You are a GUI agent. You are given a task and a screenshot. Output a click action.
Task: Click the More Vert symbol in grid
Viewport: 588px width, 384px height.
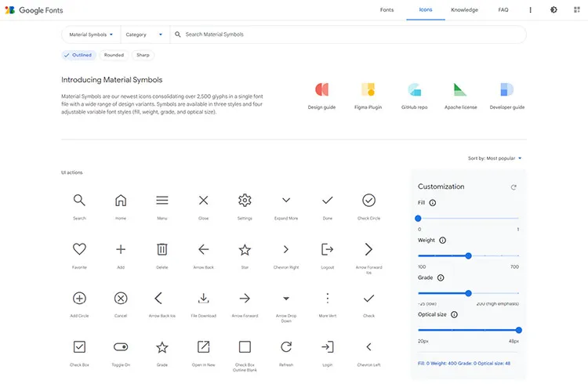pos(328,298)
